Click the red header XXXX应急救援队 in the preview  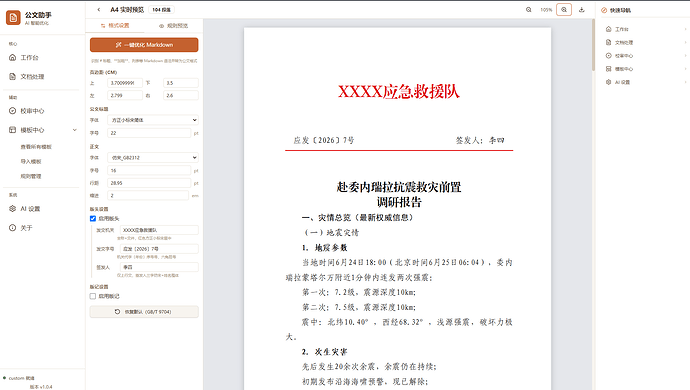(399, 92)
